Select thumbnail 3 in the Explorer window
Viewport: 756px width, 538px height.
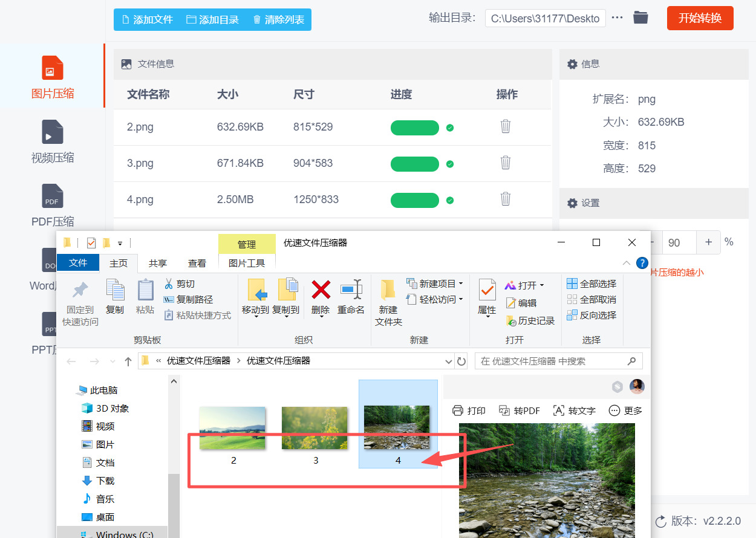(315, 427)
